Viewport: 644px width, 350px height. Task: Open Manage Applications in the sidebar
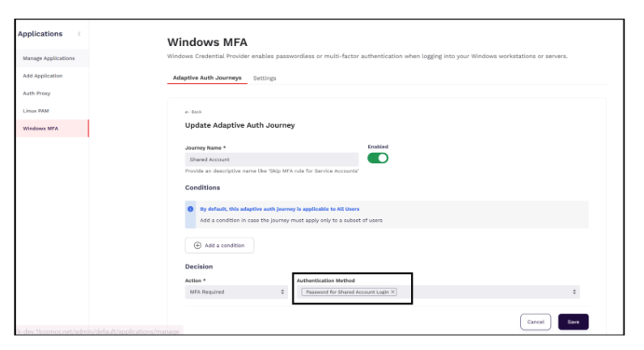coord(49,58)
